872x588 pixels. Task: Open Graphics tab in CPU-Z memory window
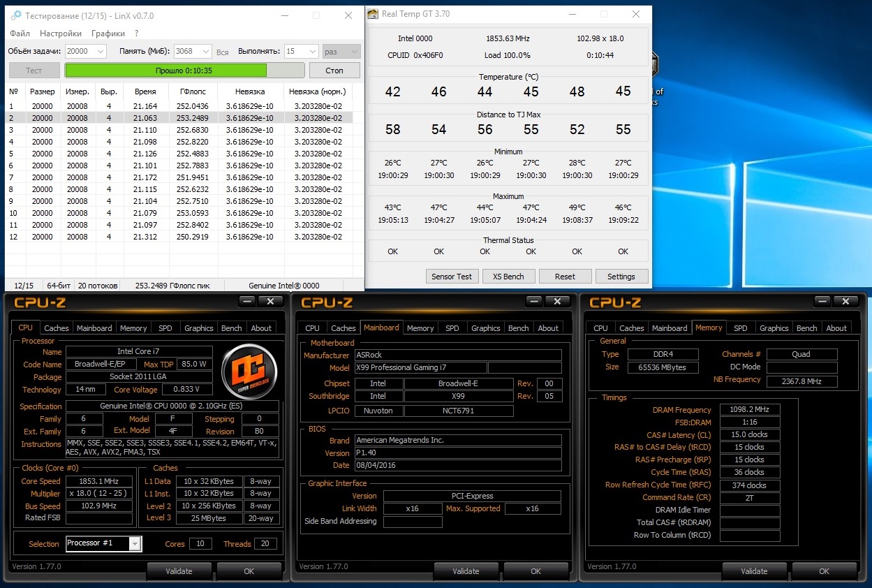tap(774, 328)
